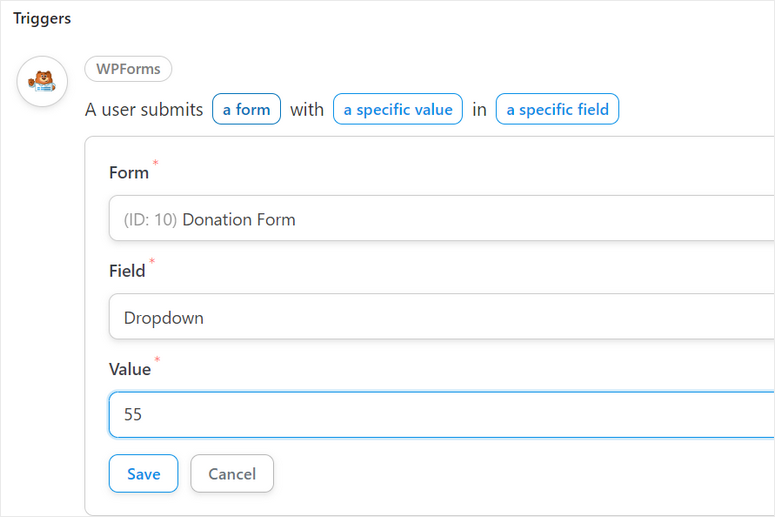Click the red asterisk beside Field
Screen dimensions: 775x517
[152, 262]
